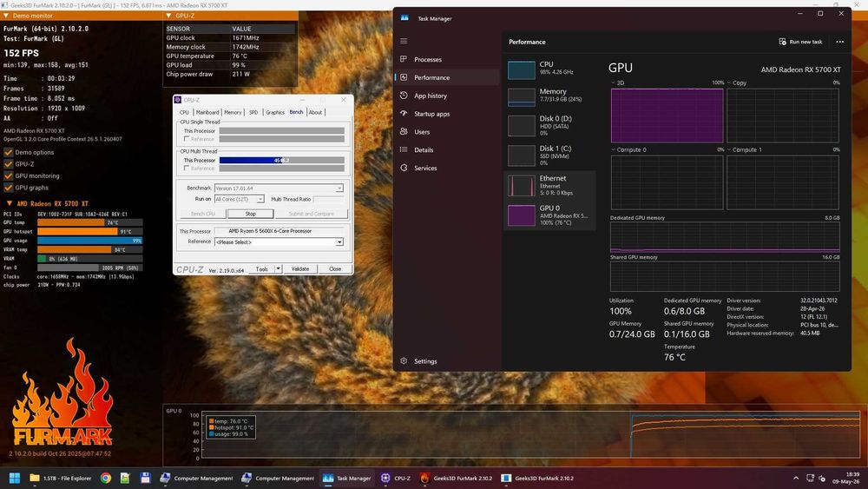Click the Task Manager title bar icon

(x=404, y=18)
